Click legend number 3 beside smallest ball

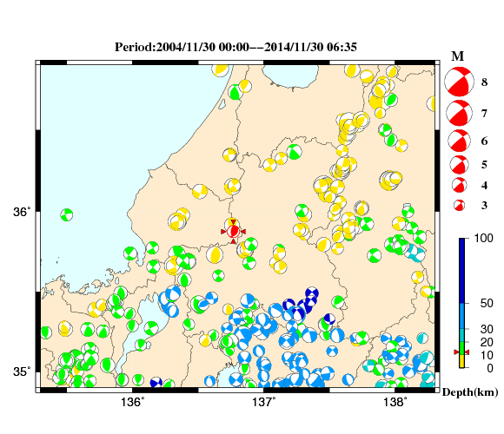click(484, 205)
